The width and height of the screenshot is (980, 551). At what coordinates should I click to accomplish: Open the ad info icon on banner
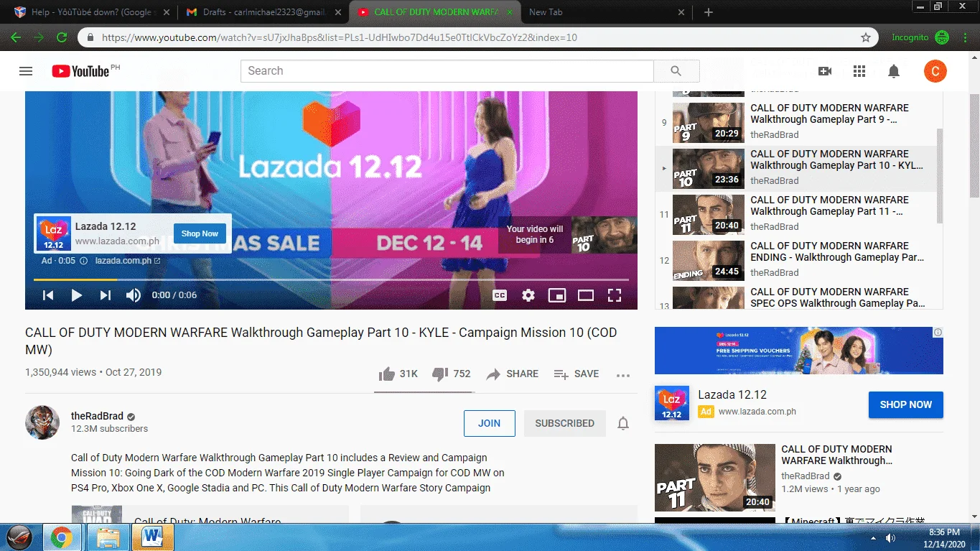938,333
